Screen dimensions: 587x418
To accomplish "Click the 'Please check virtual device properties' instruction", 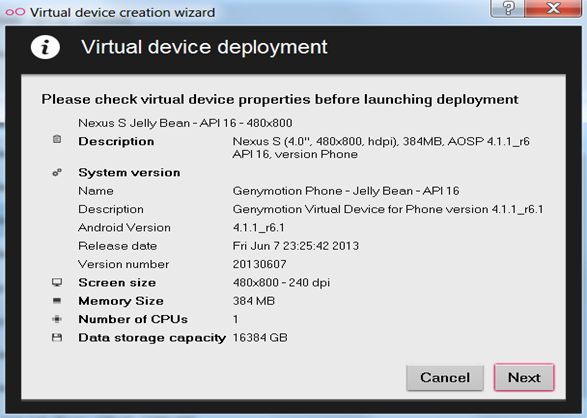I will 280,100.
